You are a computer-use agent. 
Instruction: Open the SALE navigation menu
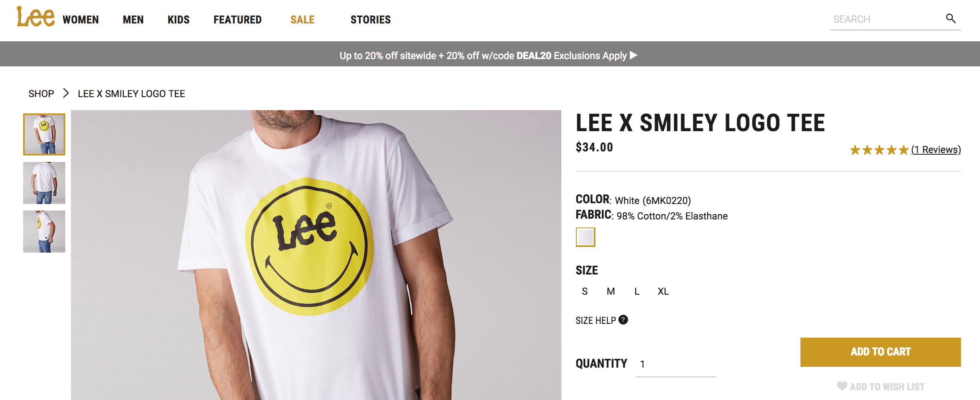point(302,19)
